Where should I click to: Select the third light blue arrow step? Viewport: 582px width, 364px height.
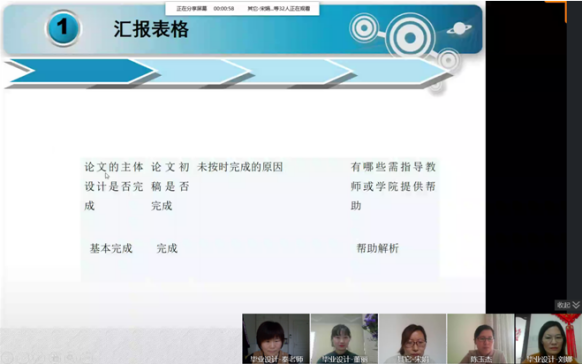click(290, 70)
